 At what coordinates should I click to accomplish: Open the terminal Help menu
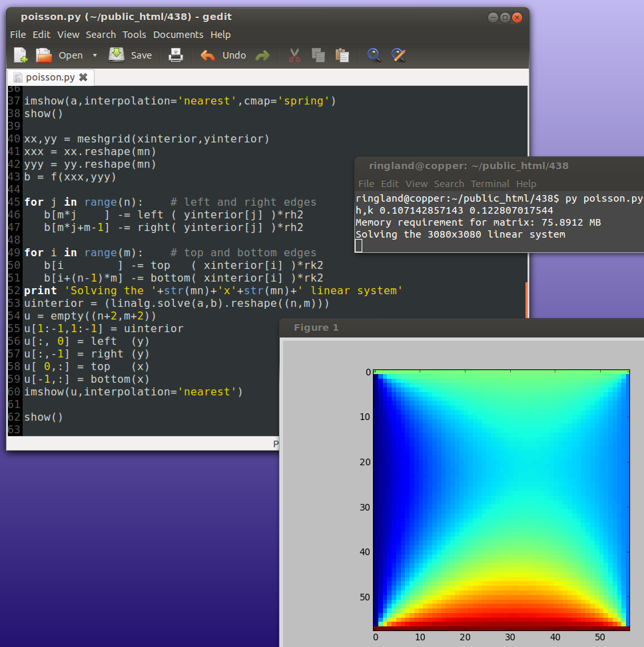tap(526, 184)
